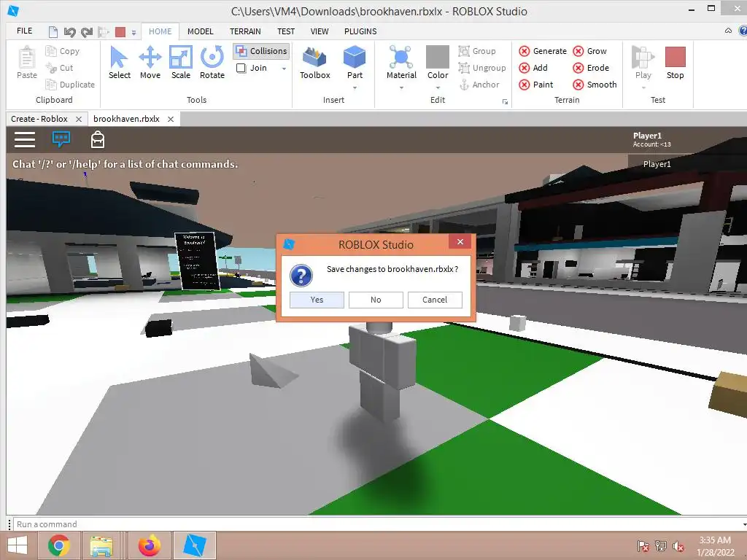Open the Material picker
This screenshot has width=747, height=560.
pyautogui.click(x=401, y=63)
